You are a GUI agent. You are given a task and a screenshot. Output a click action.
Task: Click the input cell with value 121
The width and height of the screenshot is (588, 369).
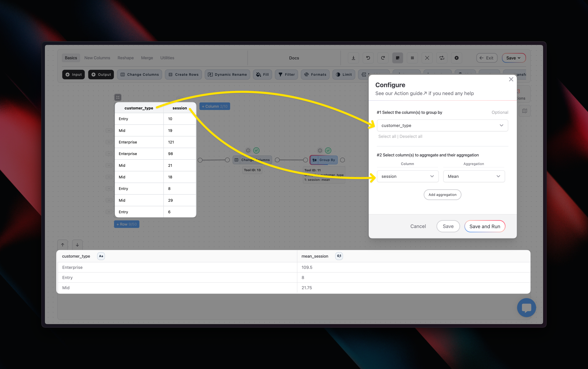(180, 142)
